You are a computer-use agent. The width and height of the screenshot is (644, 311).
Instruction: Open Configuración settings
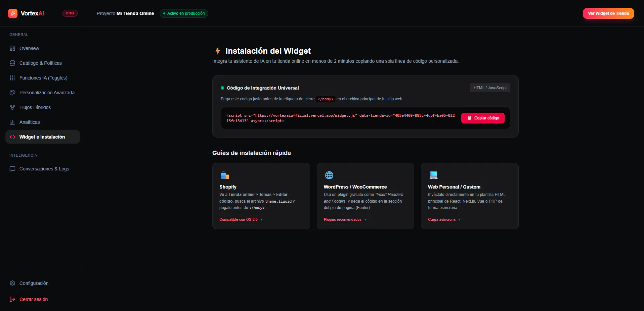coord(43,283)
